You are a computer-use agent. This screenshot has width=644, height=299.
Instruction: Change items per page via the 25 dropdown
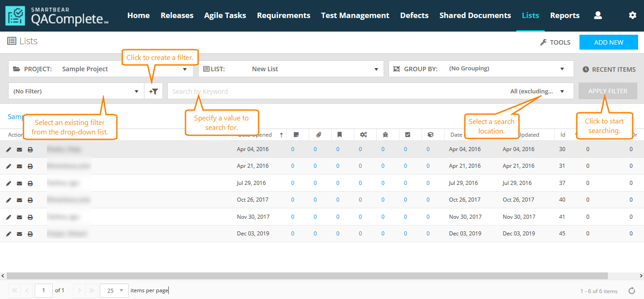(x=114, y=290)
